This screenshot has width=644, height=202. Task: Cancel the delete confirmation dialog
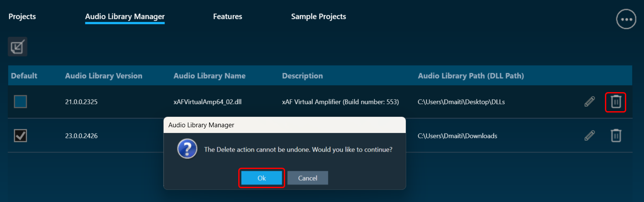click(x=308, y=178)
